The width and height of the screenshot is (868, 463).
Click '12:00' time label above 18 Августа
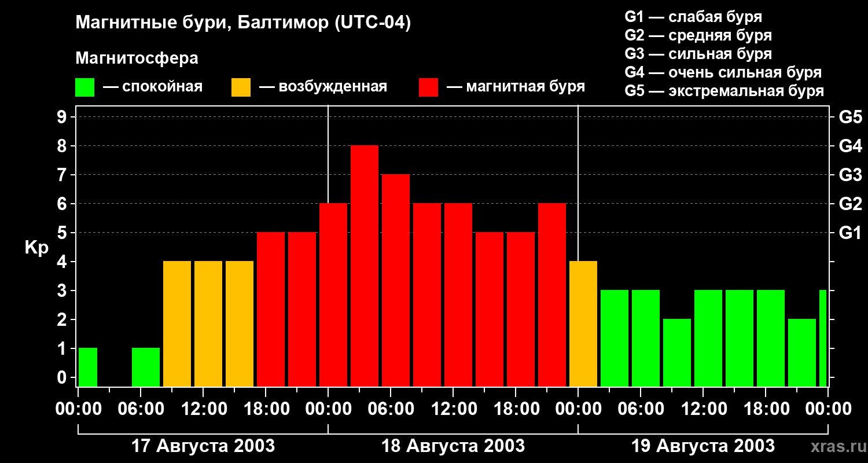(x=453, y=409)
